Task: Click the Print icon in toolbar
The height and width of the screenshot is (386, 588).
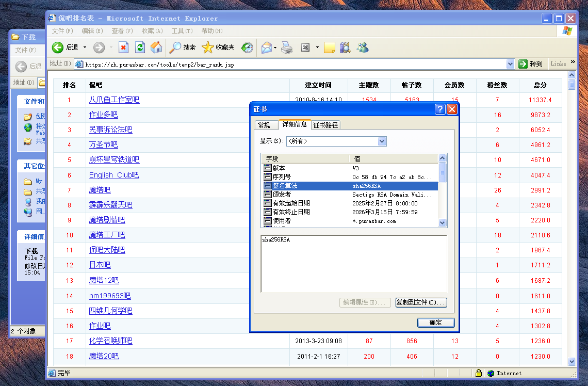Action: point(287,47)
